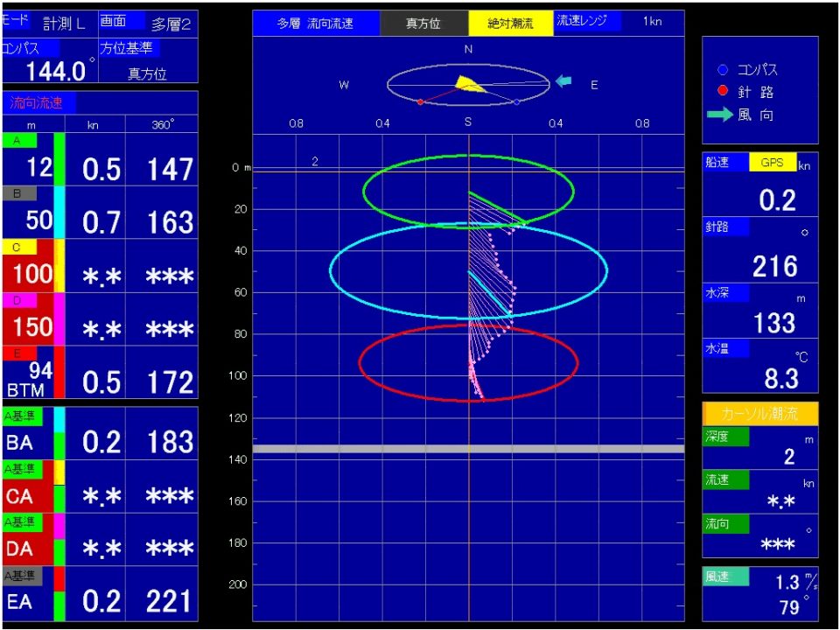
Task: Click the red course marker on compass ring
Action: click(420, 102)
